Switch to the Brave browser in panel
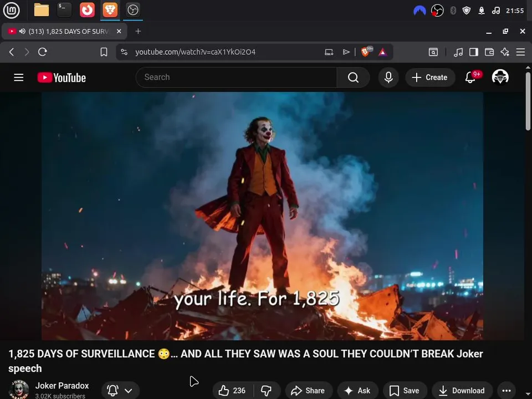 [x=110, y=10]
